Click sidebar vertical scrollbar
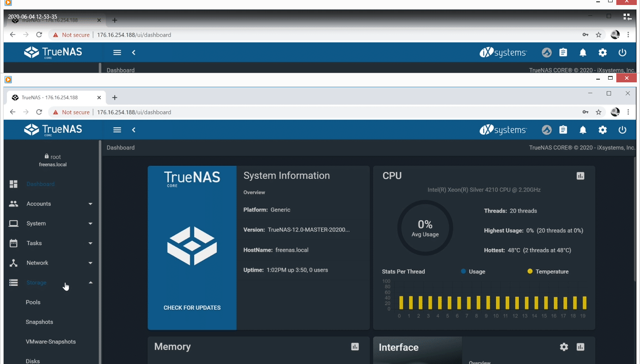This screenshot has width=640, height=364. click(x=100, y=253)
